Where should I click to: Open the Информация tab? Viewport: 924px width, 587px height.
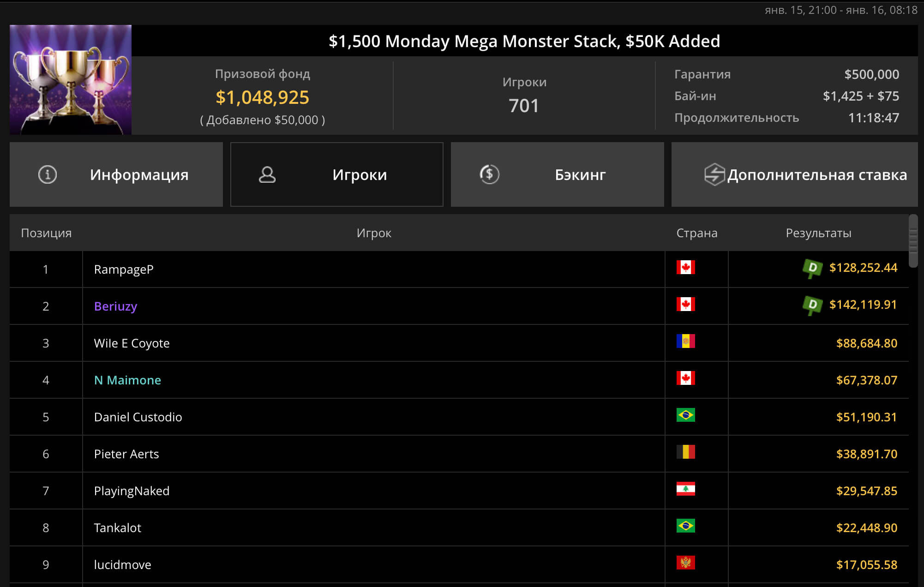click(x=116, y=174)
